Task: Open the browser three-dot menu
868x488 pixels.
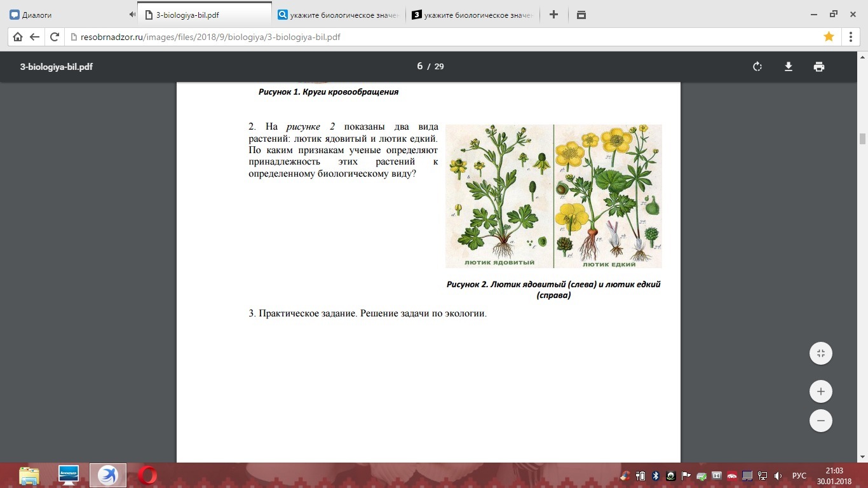Action: click(851, 37)
